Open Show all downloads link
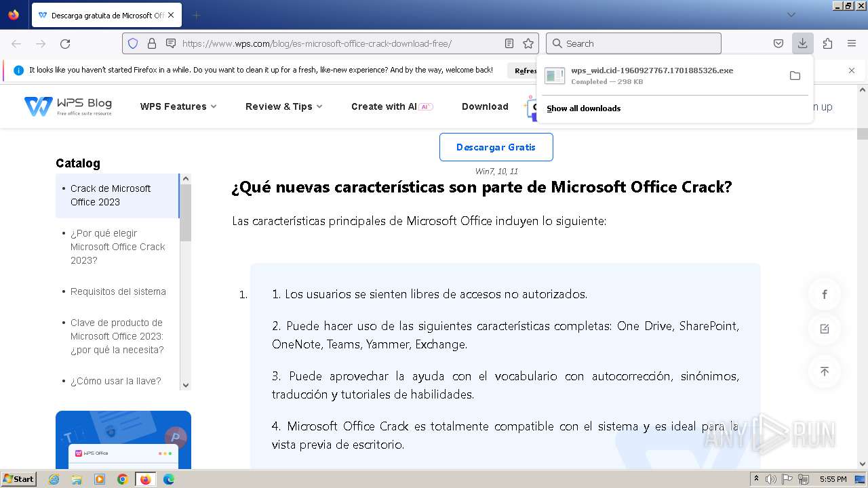The width and height of the screenshot is (868, 488). (584, 108)
